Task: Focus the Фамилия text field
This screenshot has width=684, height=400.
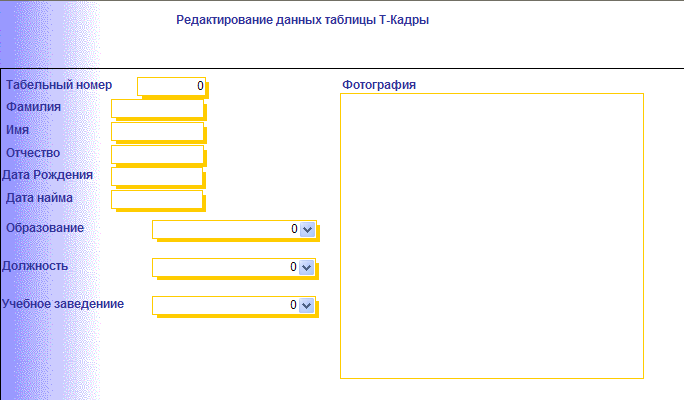Action: (x=157, y=109)
